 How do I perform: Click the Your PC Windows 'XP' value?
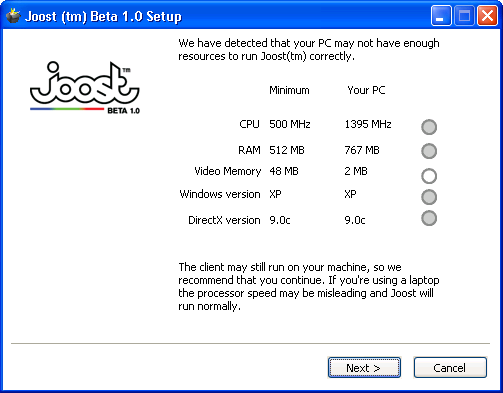point(350,194)
